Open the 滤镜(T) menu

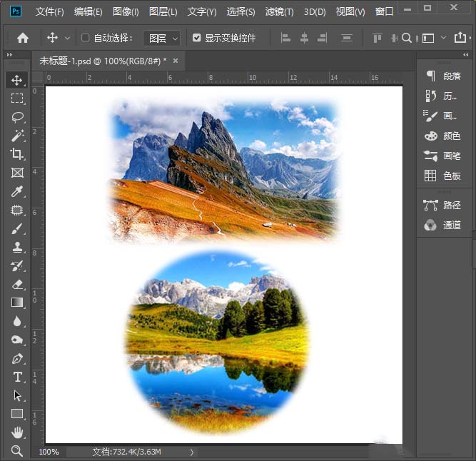(279, 12)
